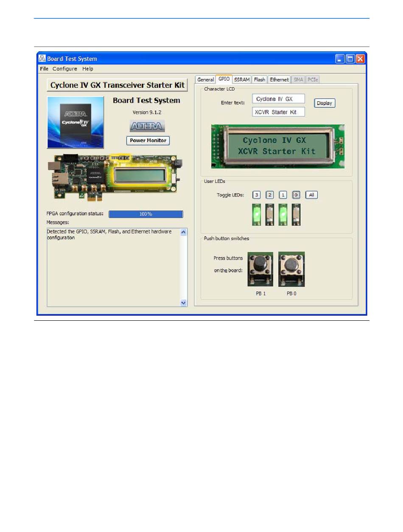The height and width of the screenshot is (532, 403).
Task: Click the PB 1 push button image
Action: [260, 269]
